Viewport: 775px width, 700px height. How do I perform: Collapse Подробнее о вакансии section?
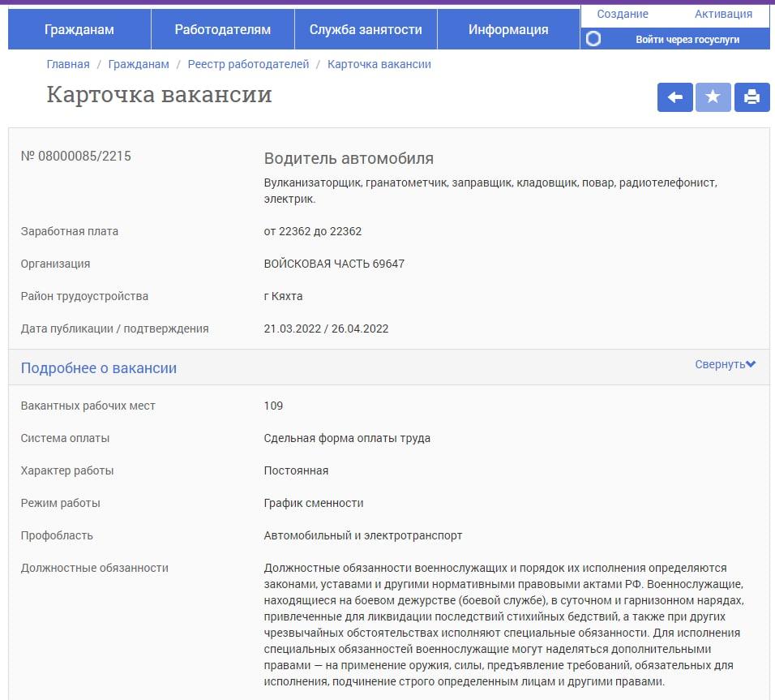[x=723, y=365]
